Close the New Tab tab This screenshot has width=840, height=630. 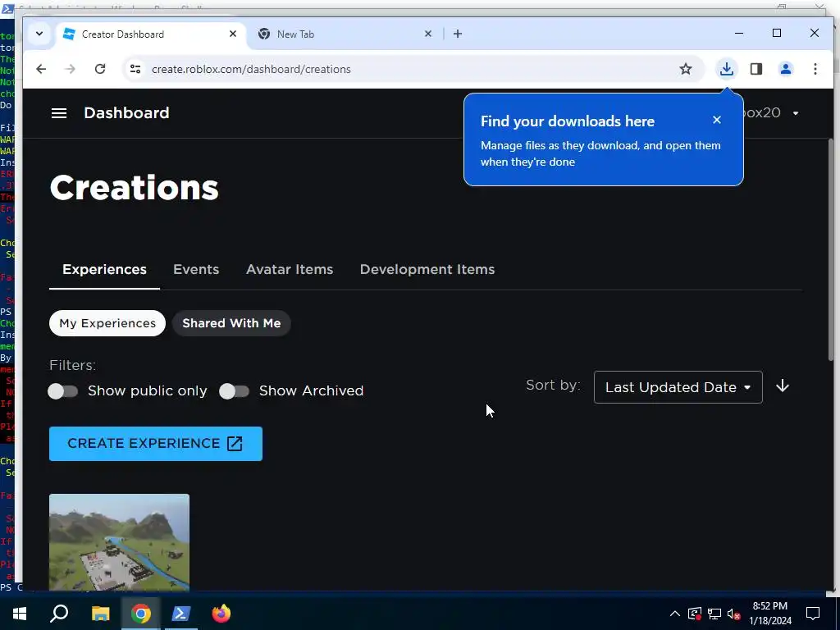click(428, 34)
